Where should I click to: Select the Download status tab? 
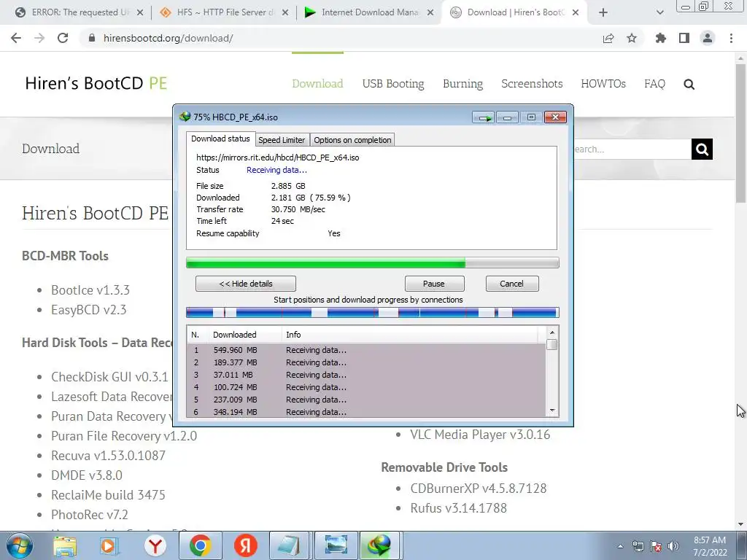click(220, 139)
